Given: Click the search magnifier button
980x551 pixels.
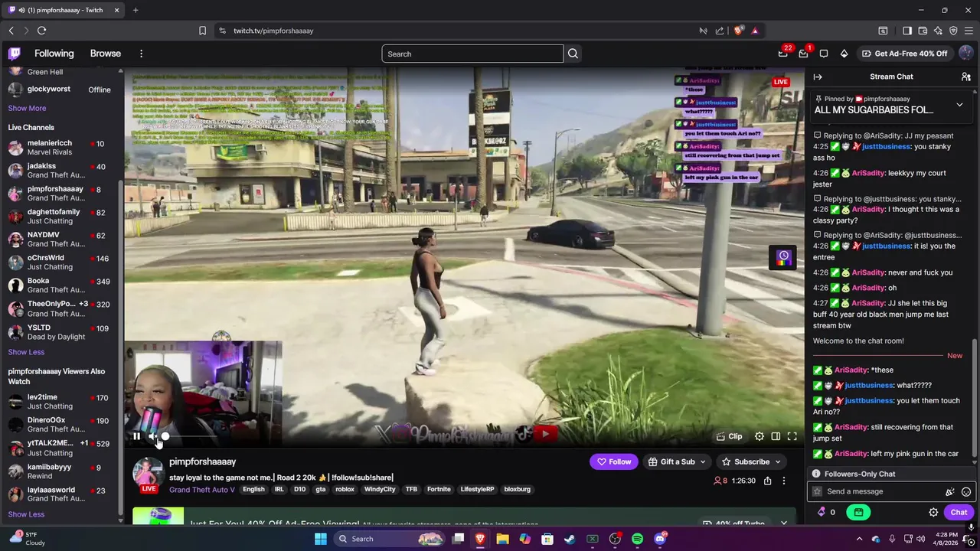Looking at the screenshot, I should click(x=573, y=54).
